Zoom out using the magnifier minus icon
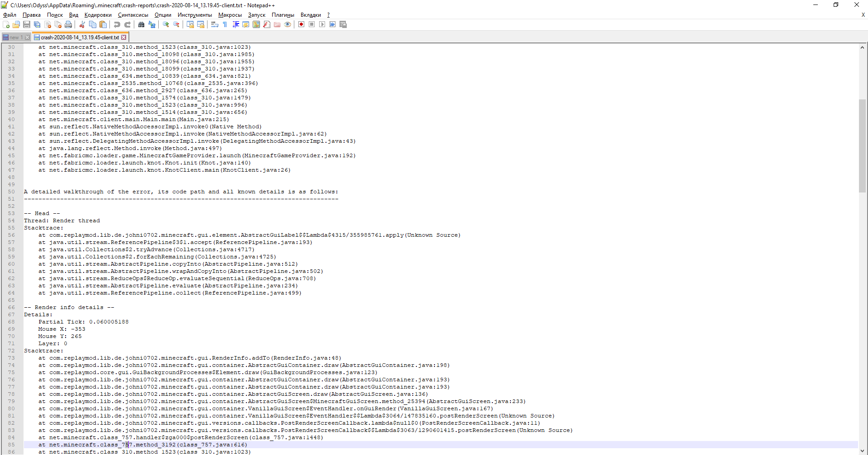 176,24
